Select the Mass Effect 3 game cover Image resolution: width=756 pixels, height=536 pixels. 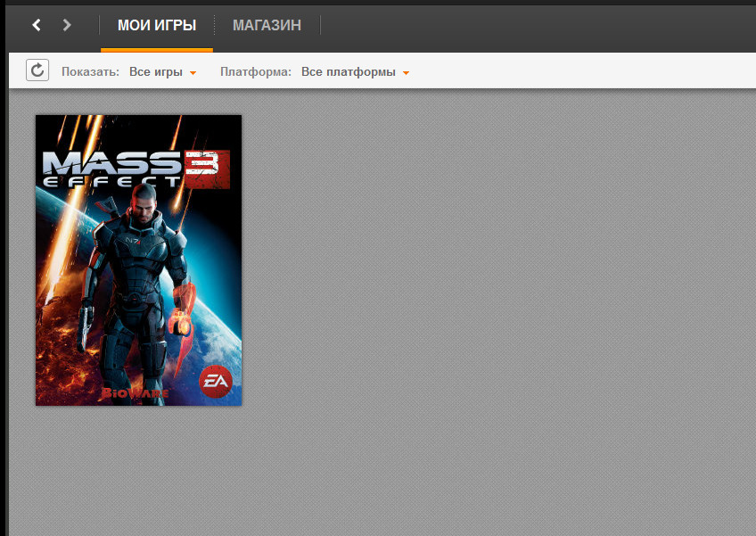click(x=138, y=260)
